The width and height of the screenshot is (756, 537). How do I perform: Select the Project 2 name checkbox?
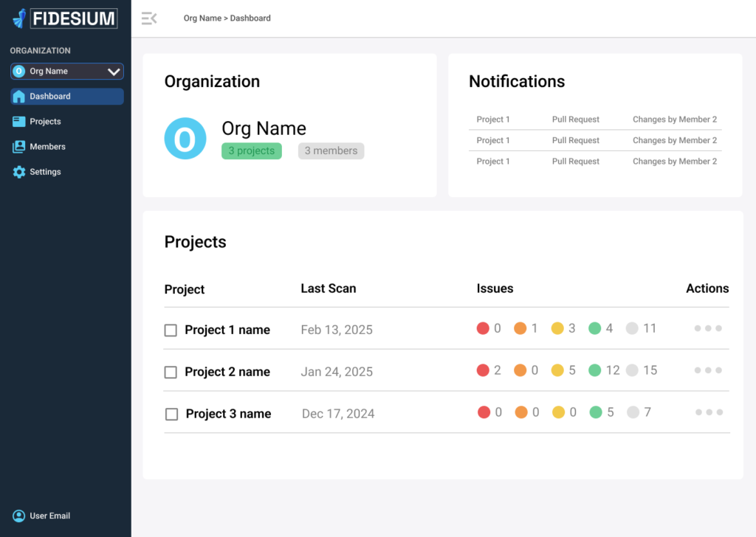(x=171, y=373)
